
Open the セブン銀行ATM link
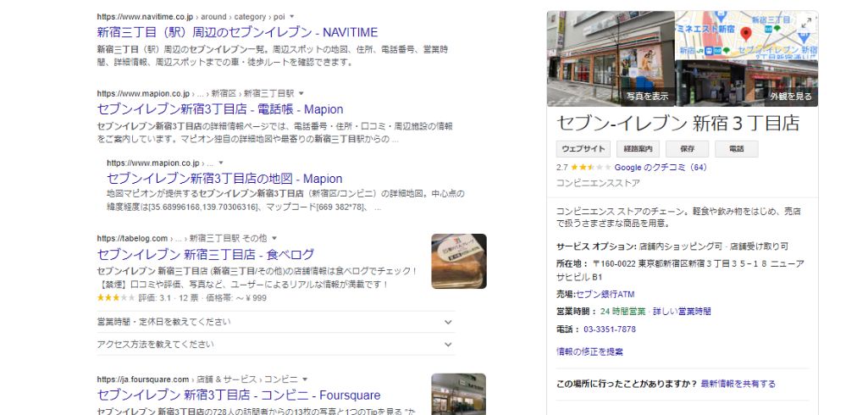pyautogui.click(x=605, y=295)
